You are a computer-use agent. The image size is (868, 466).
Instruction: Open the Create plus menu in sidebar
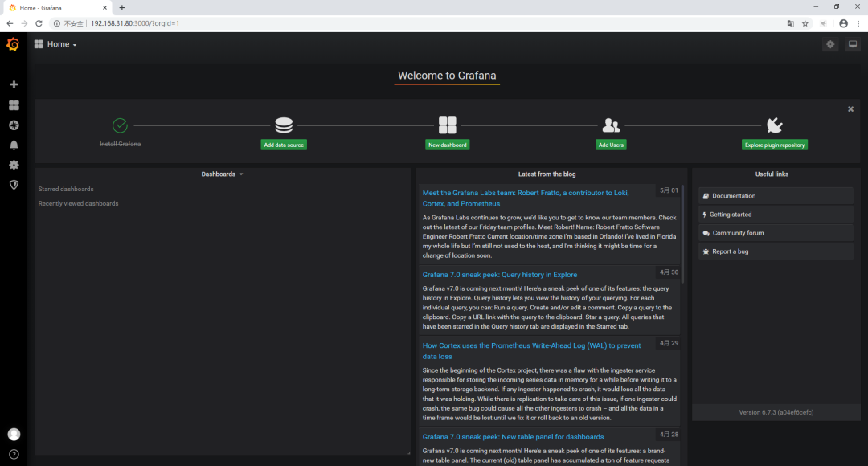[14, 84]
